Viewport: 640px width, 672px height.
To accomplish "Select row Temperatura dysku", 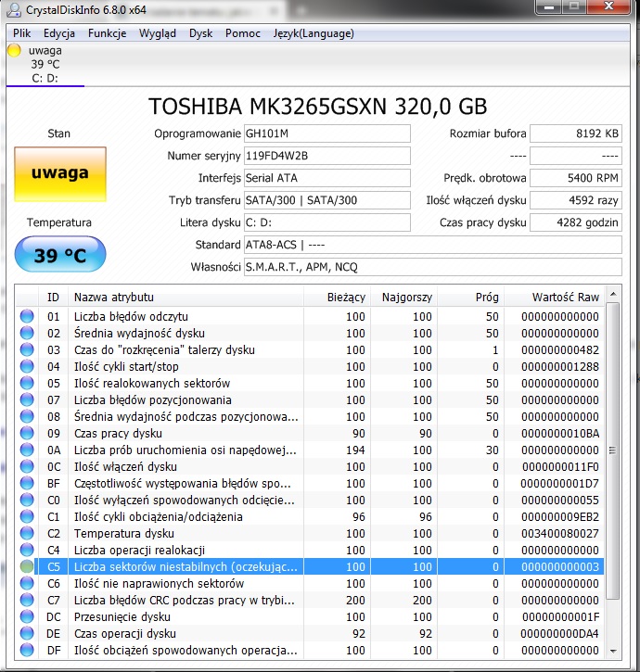I will pos(310,534).
